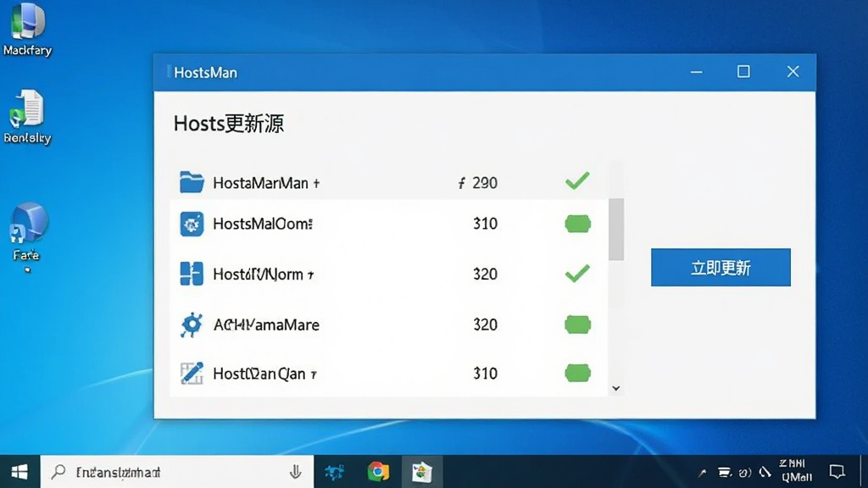Click the down arrow at the list scrollbar bottom
The height and width of the screenshot is (488, 868).
click(x=616, y=388)
